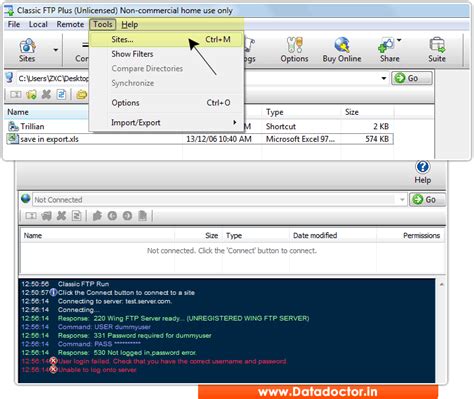Click log line 'Classic FTP Run'
474x399 pixels.
click(x=83, y=284)
